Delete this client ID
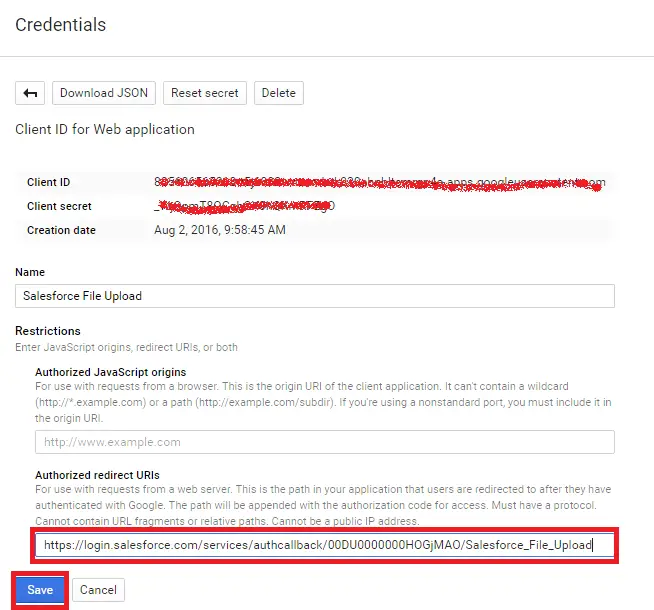 tap(279, 93)
